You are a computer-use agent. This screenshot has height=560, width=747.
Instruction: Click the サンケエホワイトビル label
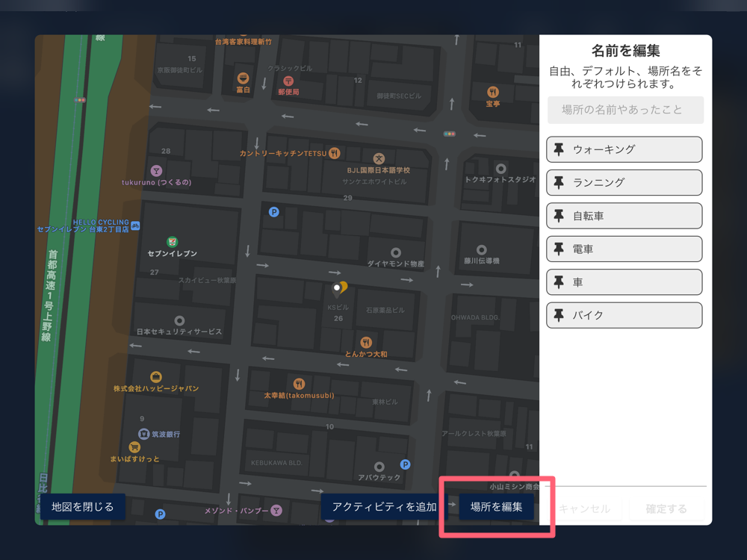374,181
